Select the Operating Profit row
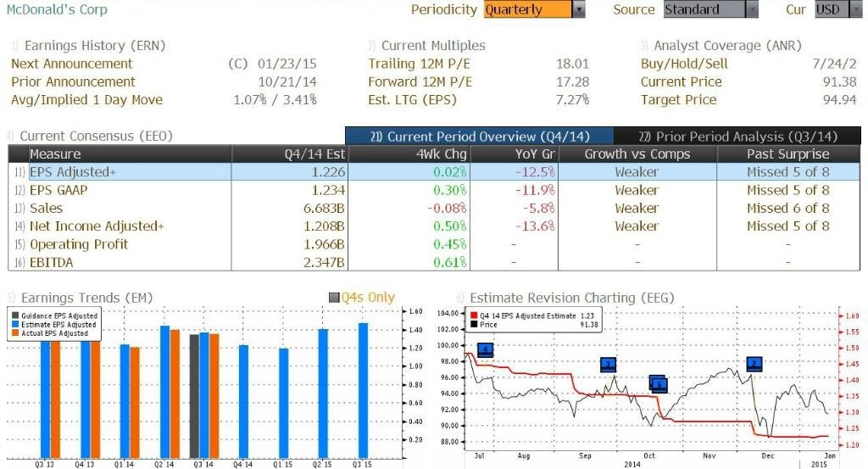Image resolution: width=868 pixels, height=469 pixels. coord(434,244)
